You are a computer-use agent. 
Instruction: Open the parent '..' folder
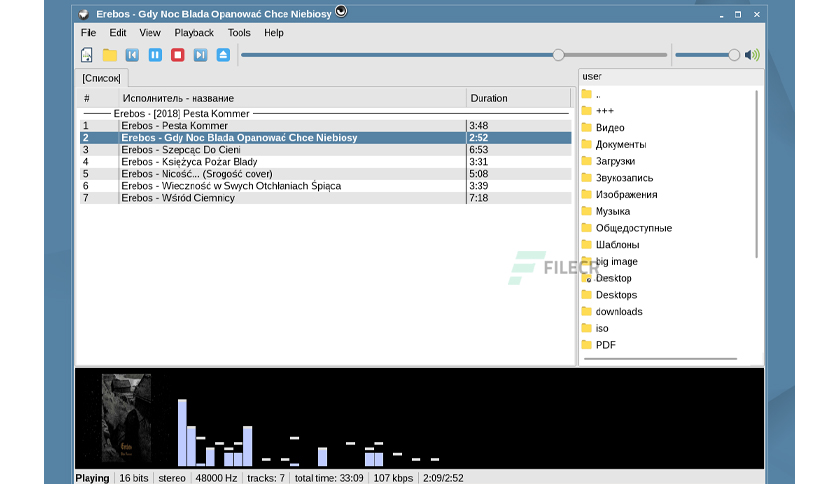tap(591, 94)
